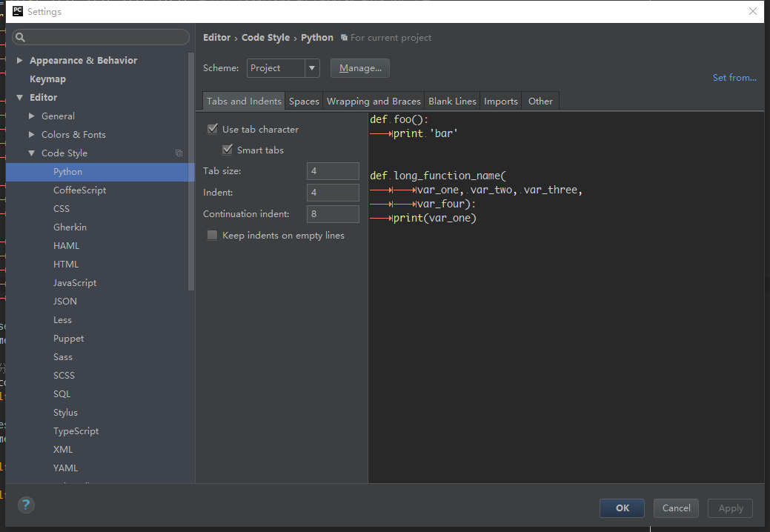Select Puppet code style
The image size is (770, 532).
(68, 339)
